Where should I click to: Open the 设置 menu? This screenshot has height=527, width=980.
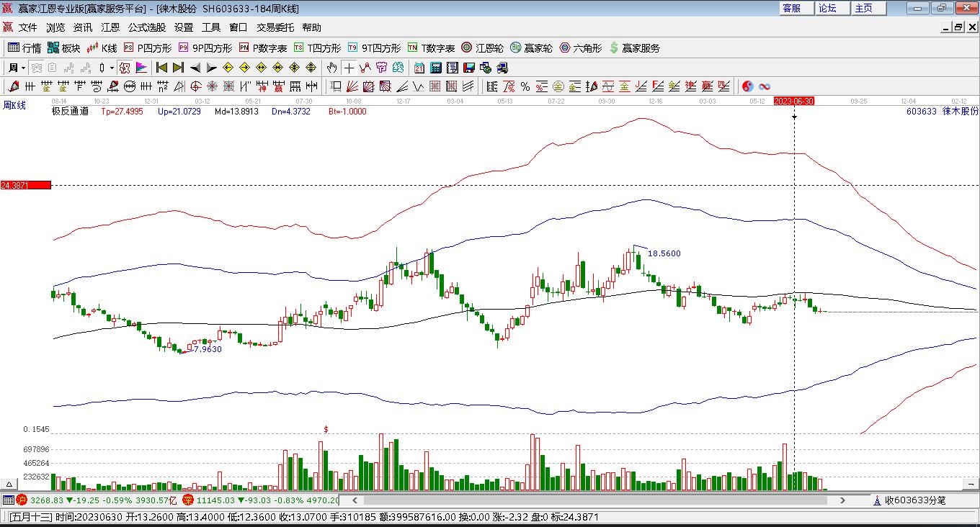point(184,27)
